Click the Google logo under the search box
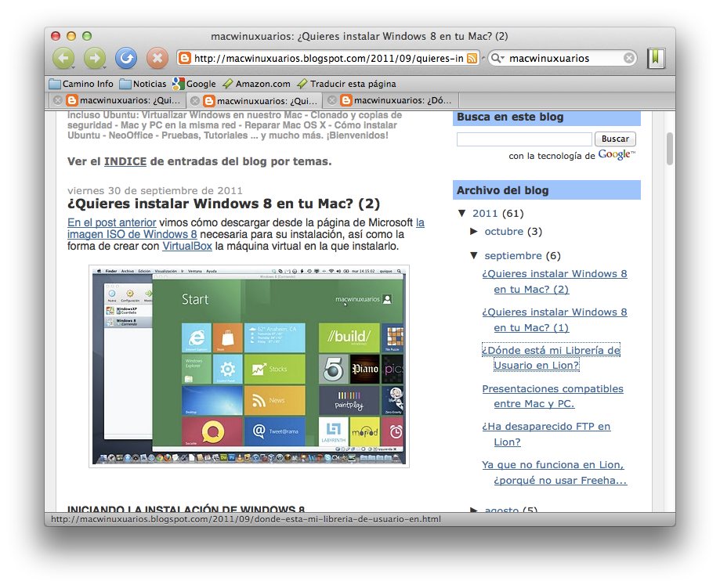 pos(617,155)
